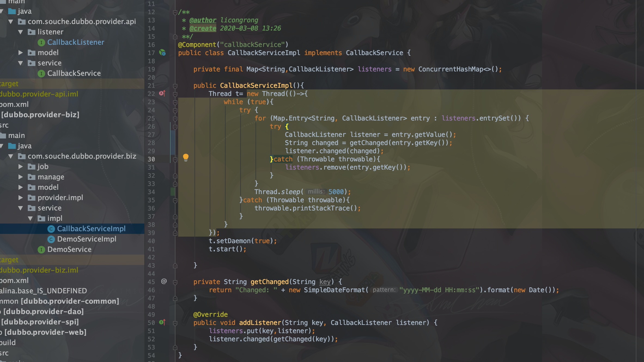Select CallbackServiceImpl in project tree
The width and height of the screenshot is (644, 362).
coord(91,229)
